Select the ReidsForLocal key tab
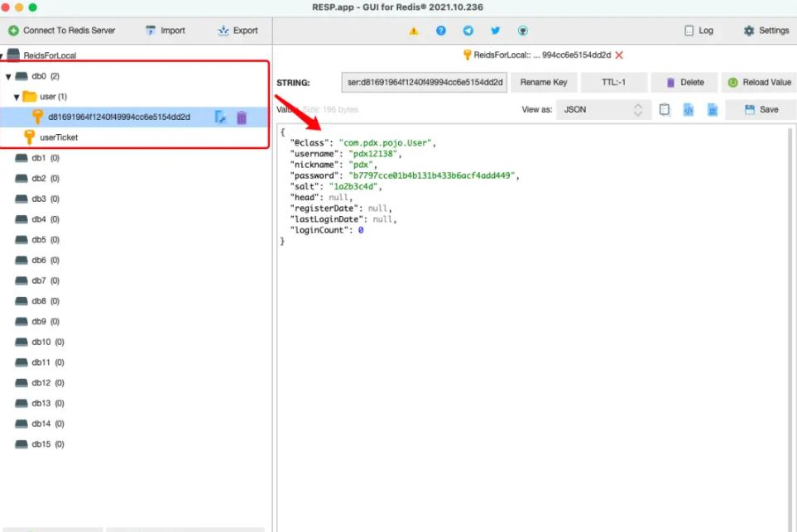The image size is (797, 532). [x=542, y=55]
